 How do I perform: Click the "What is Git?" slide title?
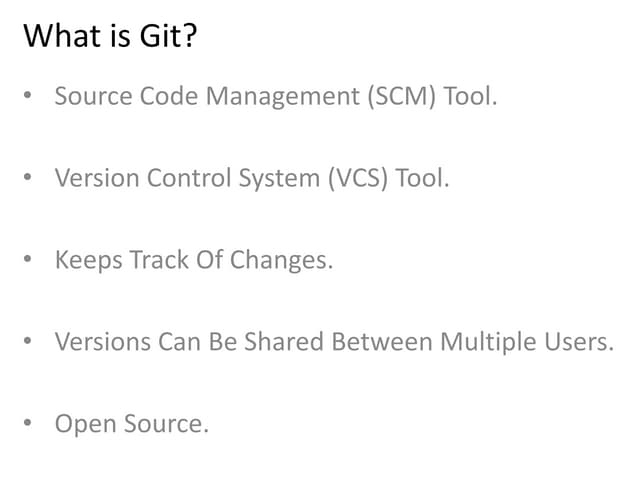click(110, 36)
